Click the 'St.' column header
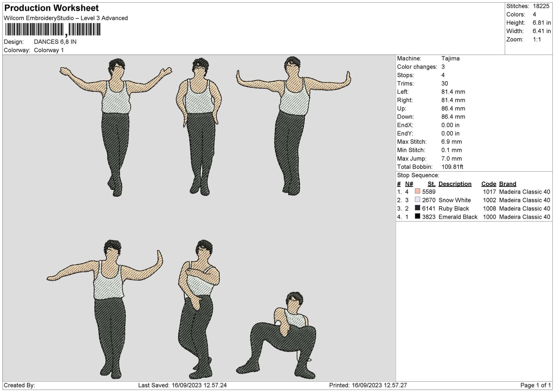555x392 pixels. [431, 184]
